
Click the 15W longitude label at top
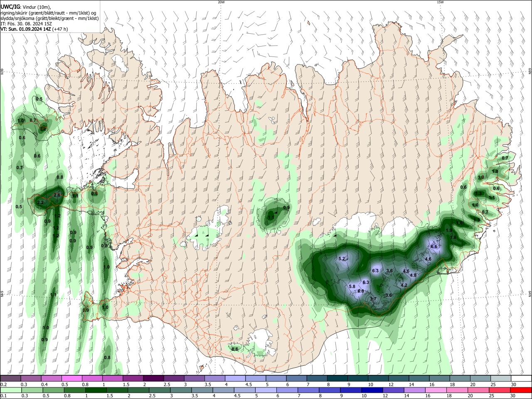pos(440,2)
